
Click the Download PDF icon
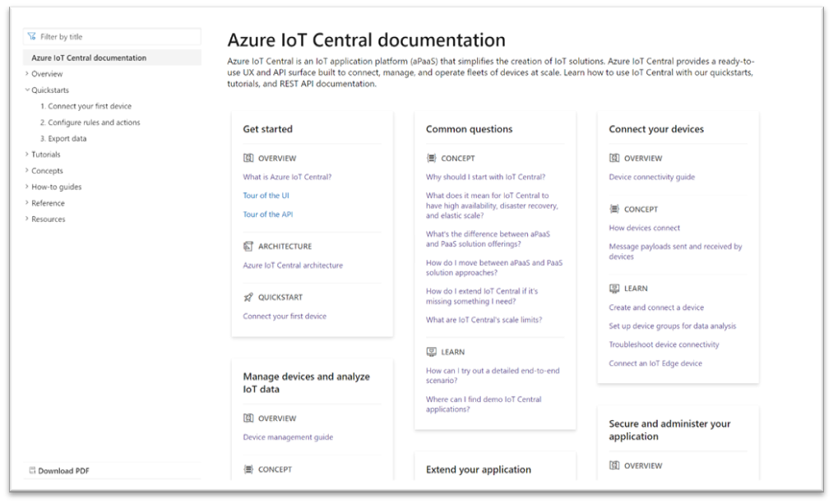pyautogui.click(x=32, y=470)
